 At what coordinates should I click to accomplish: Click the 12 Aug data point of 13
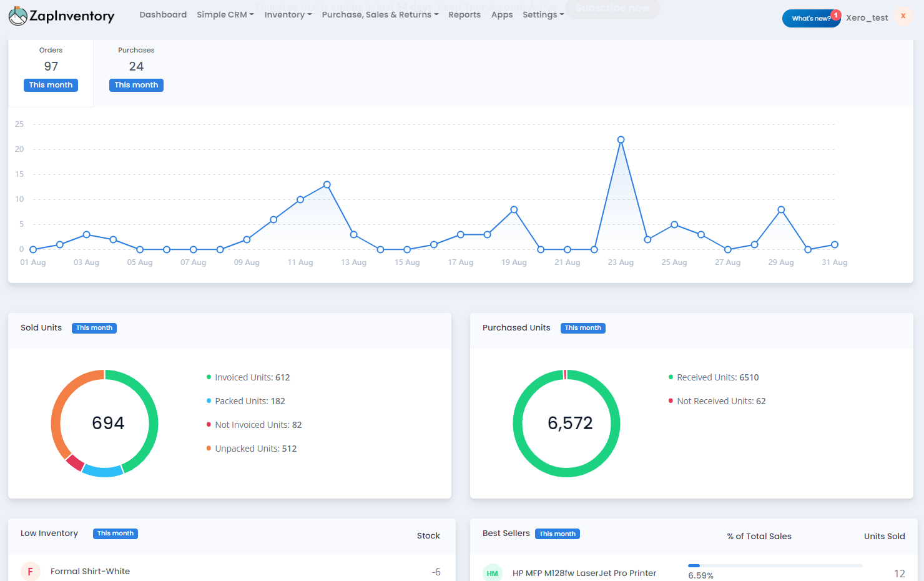point(327,185)
